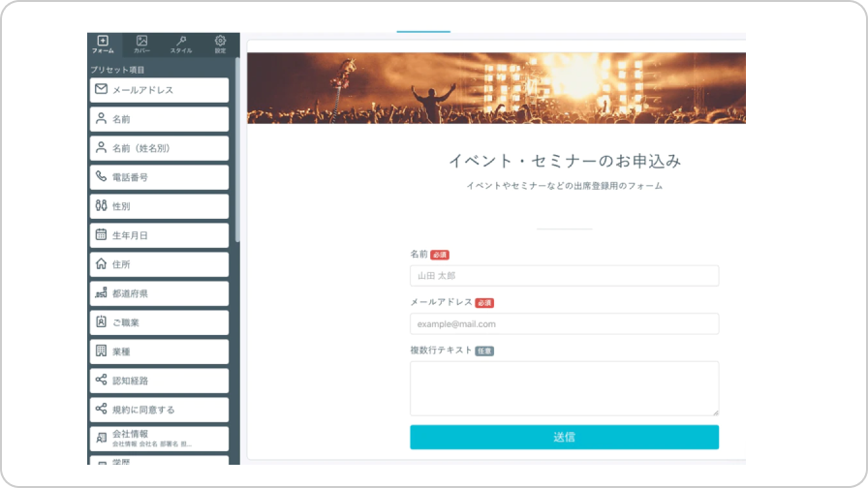Add the 会社情報 preset item
Screen dimensions: 868x488
pos(159,439)
